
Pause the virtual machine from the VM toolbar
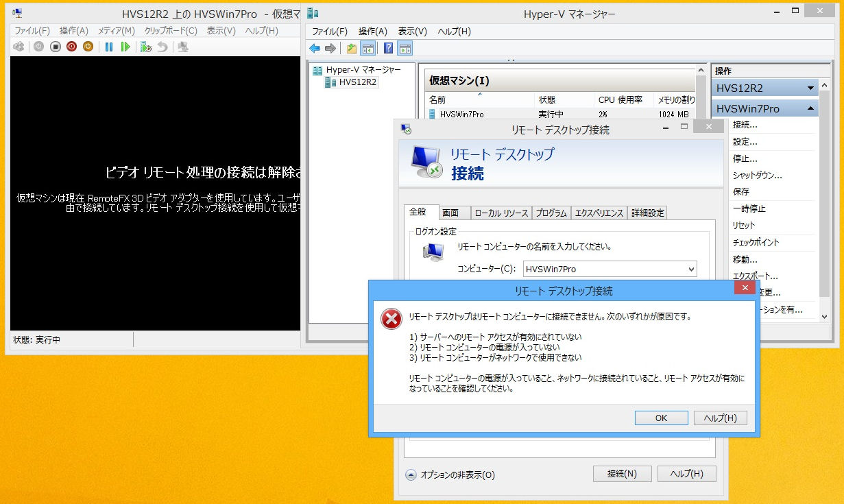point(108,47)
